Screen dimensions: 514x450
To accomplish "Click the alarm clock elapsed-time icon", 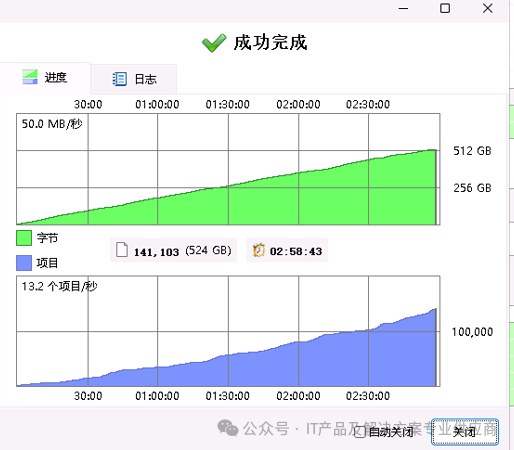I will tap(259, 250).
